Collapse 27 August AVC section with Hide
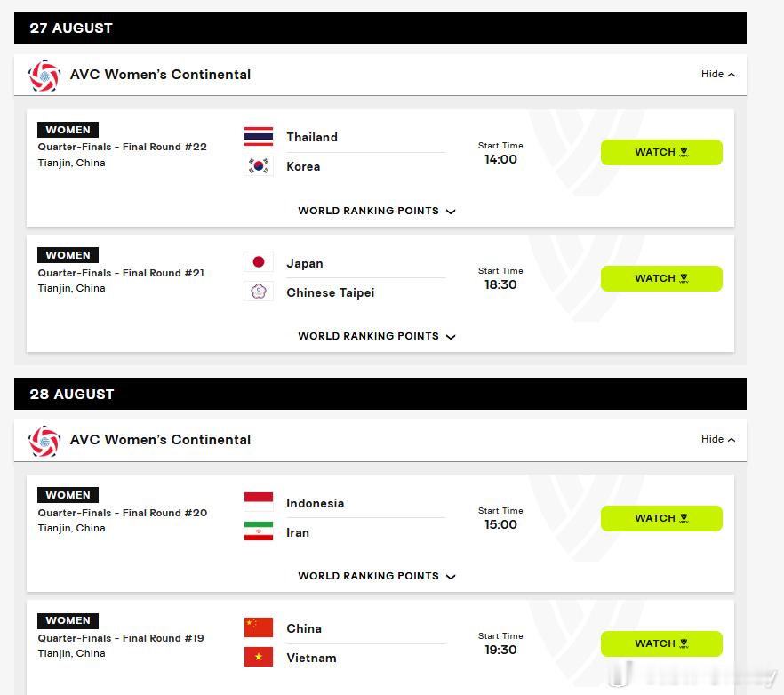784x695 pixels. [718, 74]
